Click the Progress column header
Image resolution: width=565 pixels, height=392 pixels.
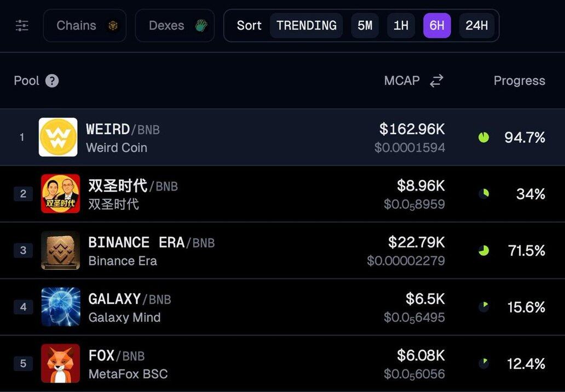pyautogui.click(x=519, y=81)
